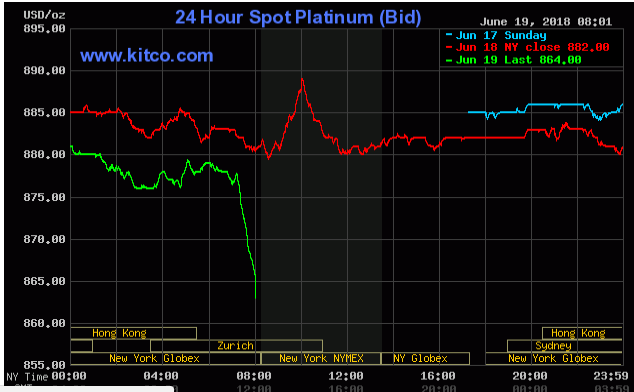The image size is (634, 392).
Task: Click the www.kitco.com watermark link
Action: coord(146,55)
